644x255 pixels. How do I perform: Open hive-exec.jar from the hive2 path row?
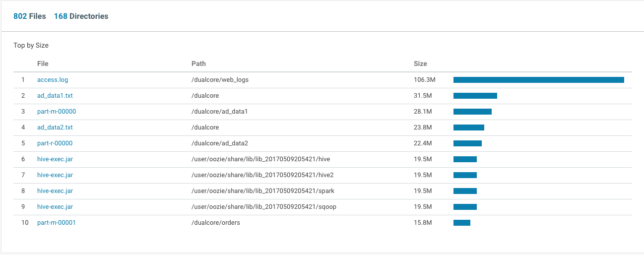tap(55, 175)
